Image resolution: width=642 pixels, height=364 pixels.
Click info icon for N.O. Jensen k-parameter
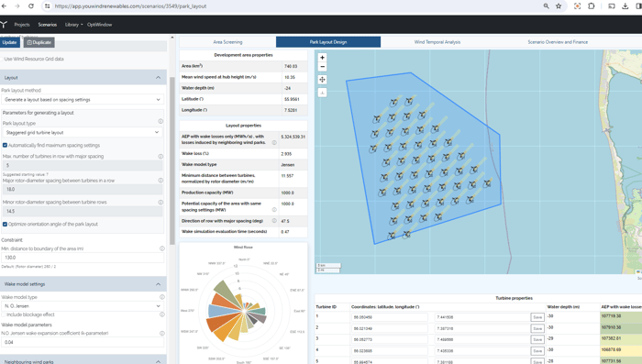tap(162, 334)
